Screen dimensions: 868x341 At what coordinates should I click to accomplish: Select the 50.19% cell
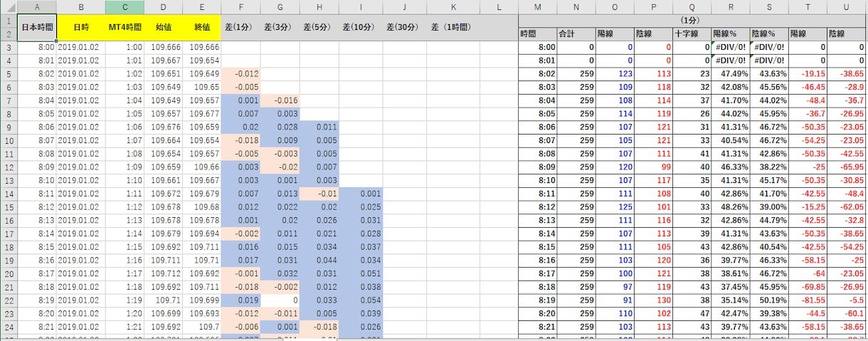[x=768, y=300]
